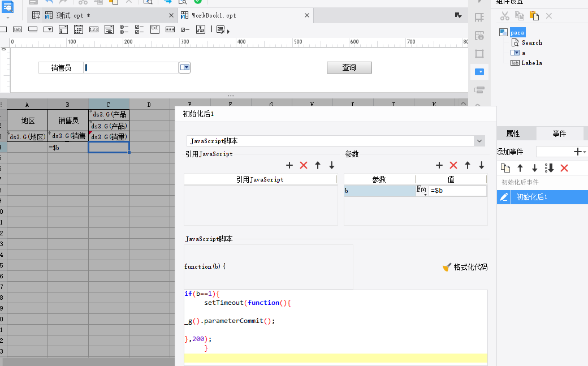Viewport: 588px width, 366px height.
Task: Open the widget settings panel in sidebar
Action: (479, 72)
